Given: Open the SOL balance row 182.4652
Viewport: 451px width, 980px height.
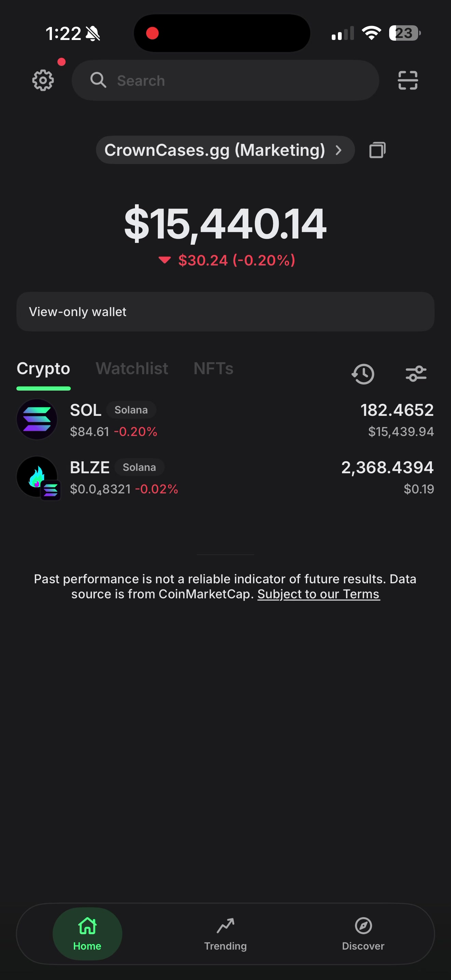Looking at the screenshot, I should [x=225, y=419].
